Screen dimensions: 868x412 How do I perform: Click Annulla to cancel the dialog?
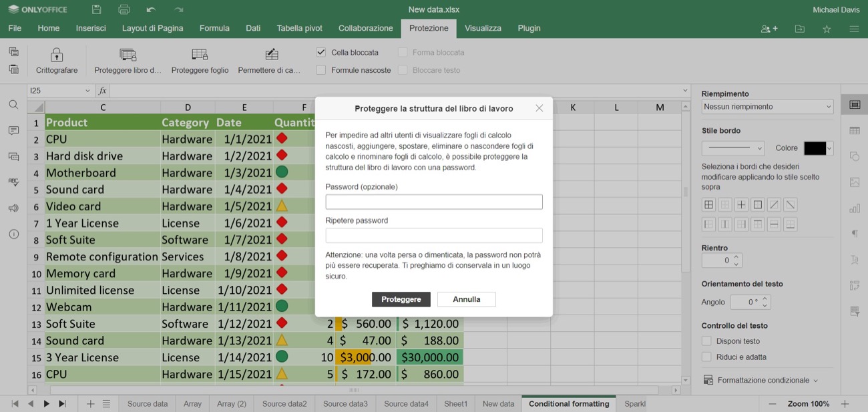click(466, 299)
